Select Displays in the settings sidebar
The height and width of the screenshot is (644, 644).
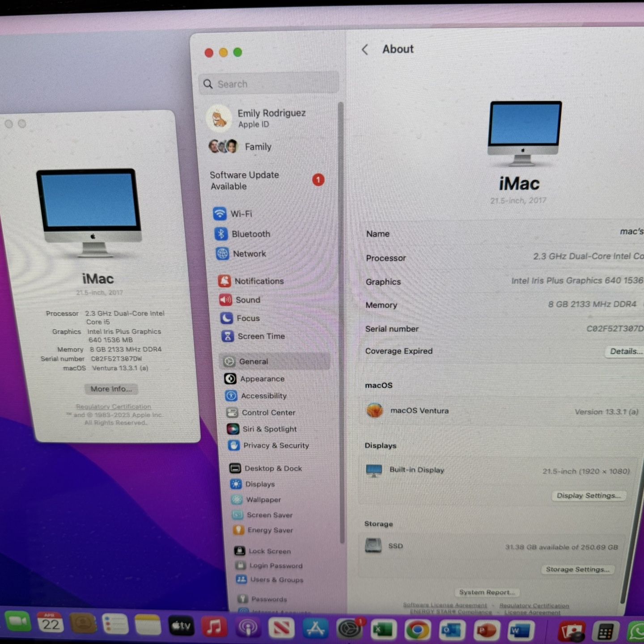point(253,484)
